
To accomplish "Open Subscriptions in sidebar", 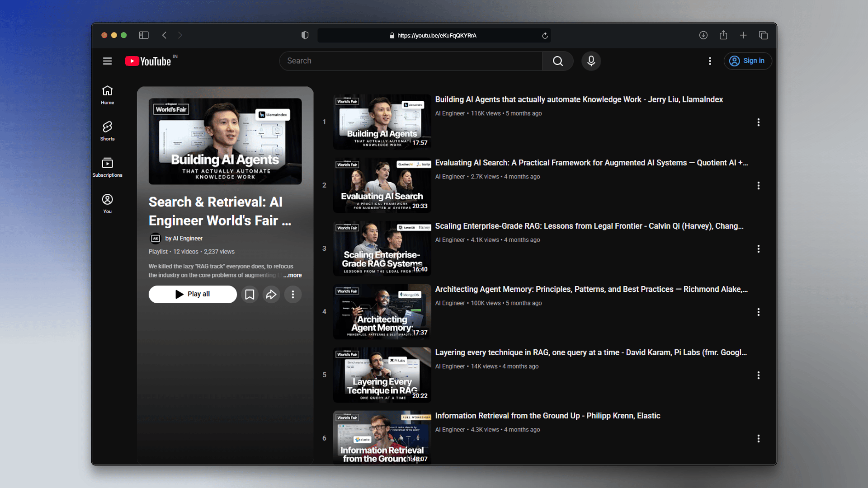I will 107,168.
